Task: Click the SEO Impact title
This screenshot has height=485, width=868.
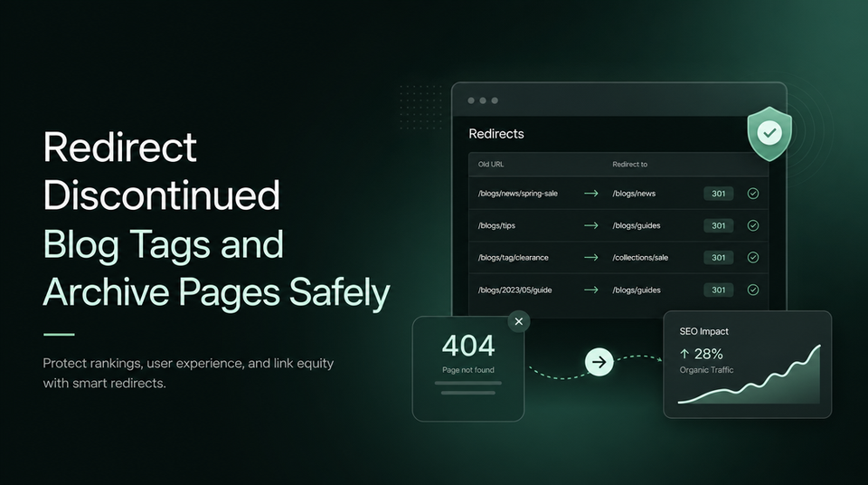Action: (x=703, y=331)
